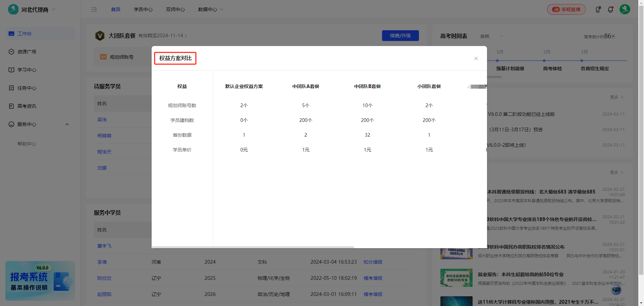The image size is (644, 306).
Task: Click the 服务中心 sidebar icon
Action: 11,124
